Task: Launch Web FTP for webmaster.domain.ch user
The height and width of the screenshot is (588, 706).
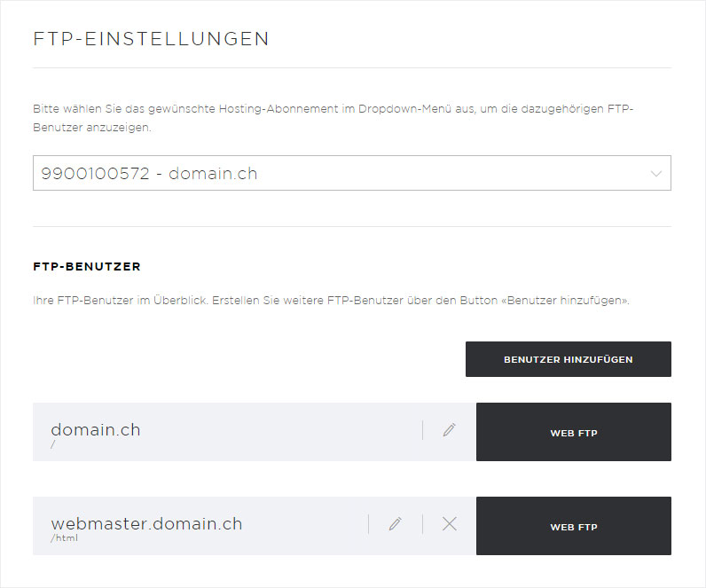Action: coord(574,526)
